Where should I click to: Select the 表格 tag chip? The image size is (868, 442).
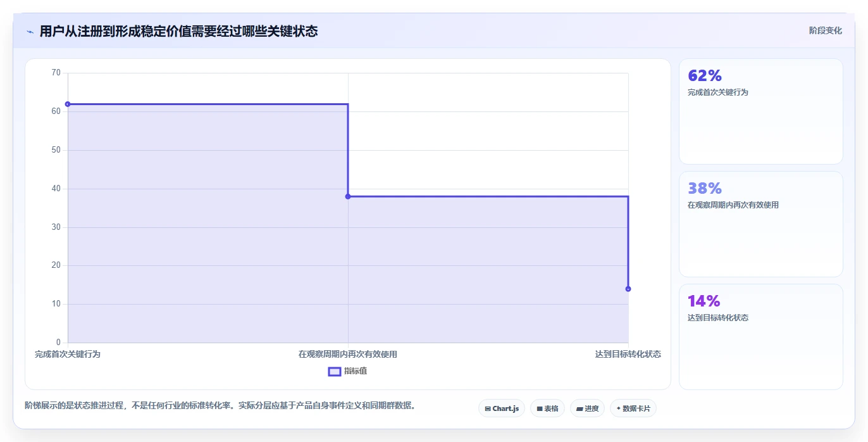547,408
